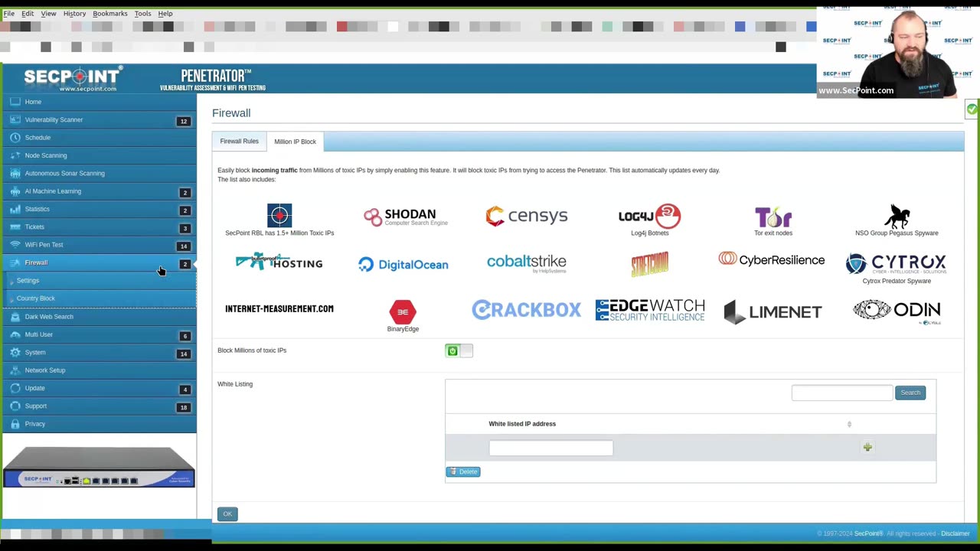The width and height of the screenshot is (980, 551).
Task: Click the CyberResilience logo
Action: click(x=772, y=259)
